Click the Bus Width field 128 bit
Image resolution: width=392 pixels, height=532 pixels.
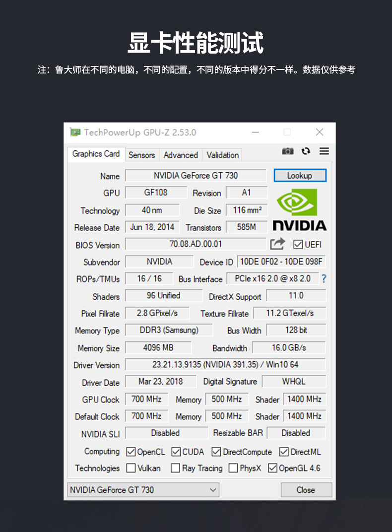296,330
